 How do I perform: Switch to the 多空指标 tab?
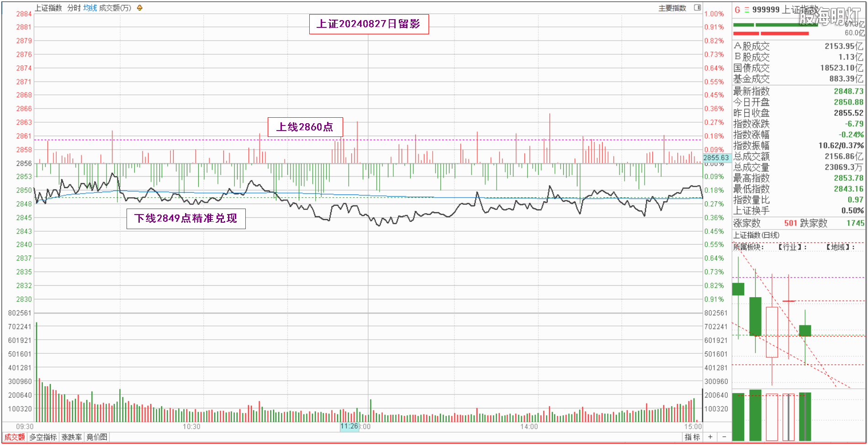pyautogui.click(x=43, y=437)
